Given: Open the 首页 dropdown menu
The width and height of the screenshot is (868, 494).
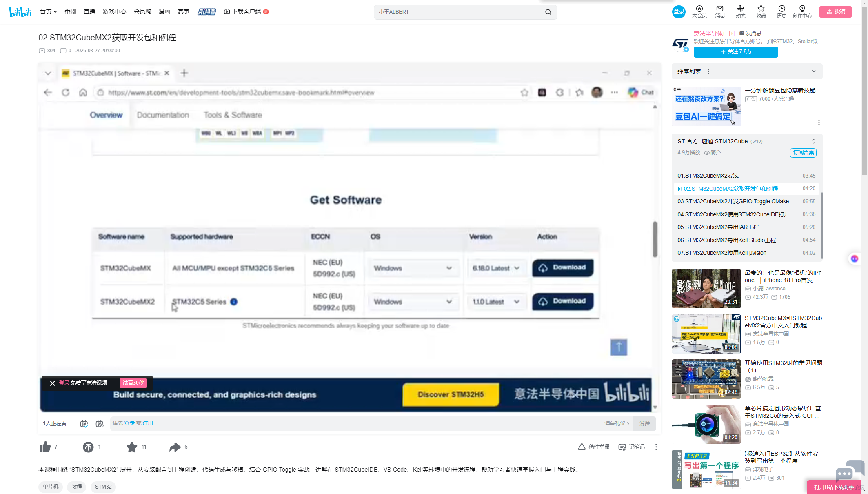Looking at the screenshot, I should (x=48, y=12).
